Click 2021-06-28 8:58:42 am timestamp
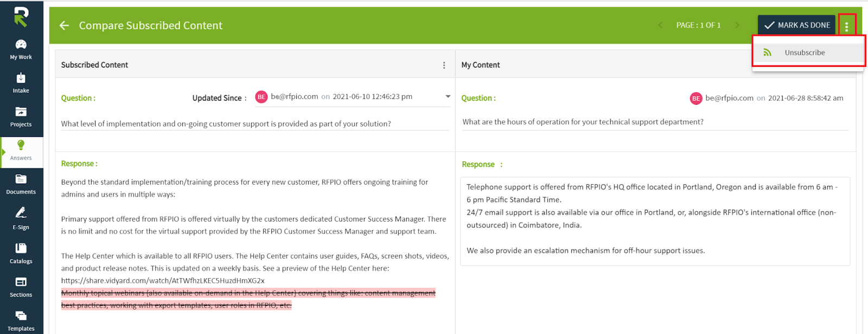868x334 pixels. click(x=806, y=98)
